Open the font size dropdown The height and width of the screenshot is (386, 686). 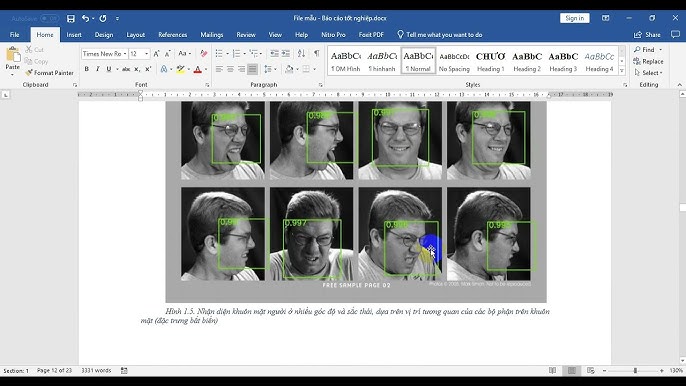[147, 54]
